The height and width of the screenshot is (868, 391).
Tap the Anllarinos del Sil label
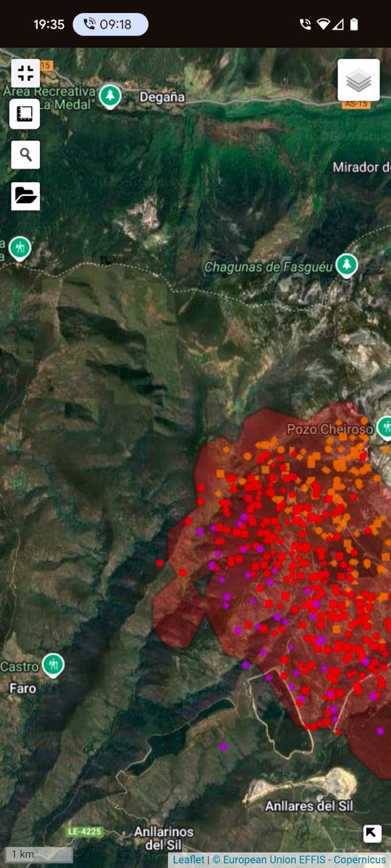click(x=164, y=838)
